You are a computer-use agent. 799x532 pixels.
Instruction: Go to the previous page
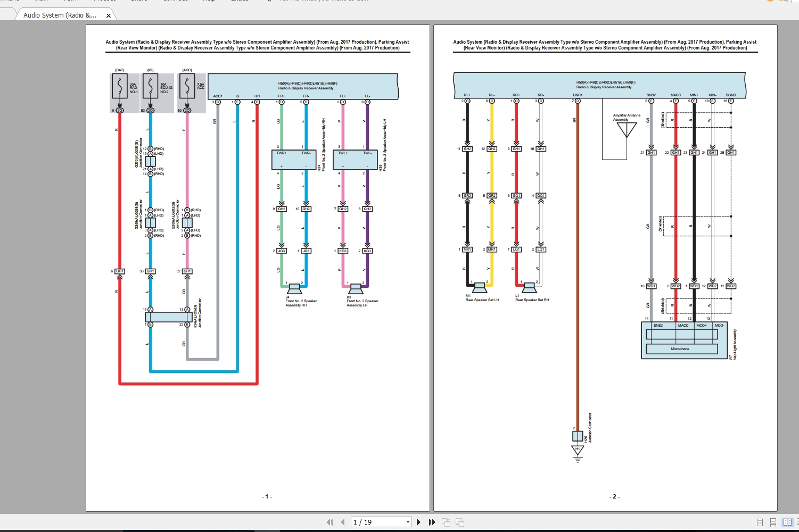tap(343, 522)
